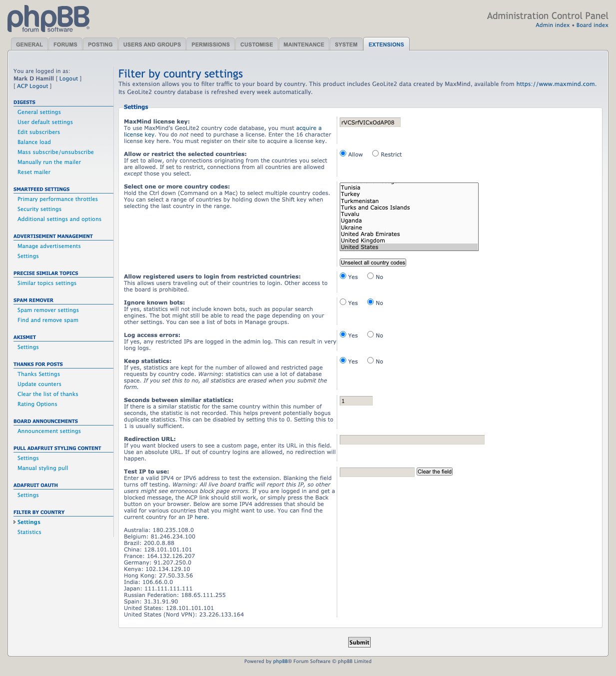Select Tuvalu in the country list
The image size is (616, 676).
pos(409,214)
